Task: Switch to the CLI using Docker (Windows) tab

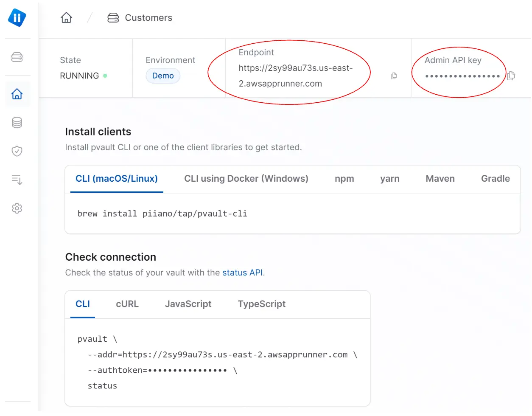Action: (x=246, y=179)
